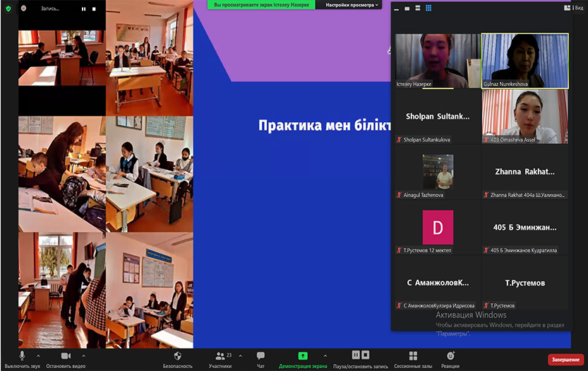Mute microphone with Выключить звук
The image size is (588, 371).
(x=23, y=358)
